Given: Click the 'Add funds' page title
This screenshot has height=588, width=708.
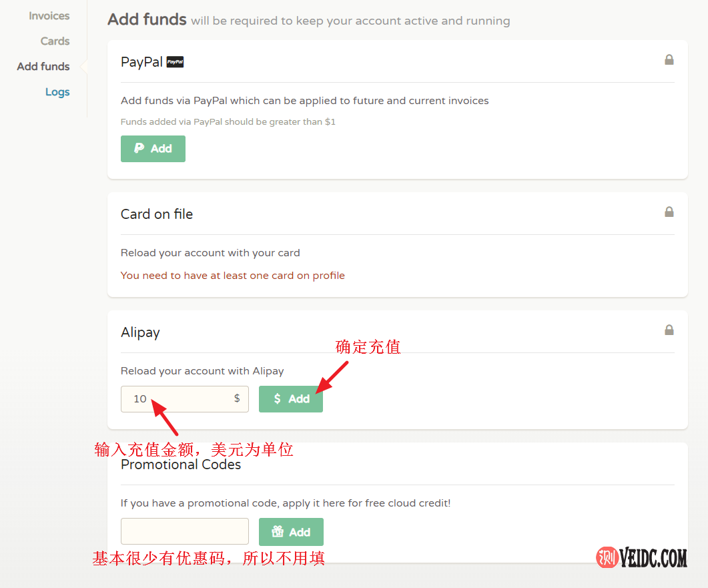Looking at the screenshot, I should 147,19.
